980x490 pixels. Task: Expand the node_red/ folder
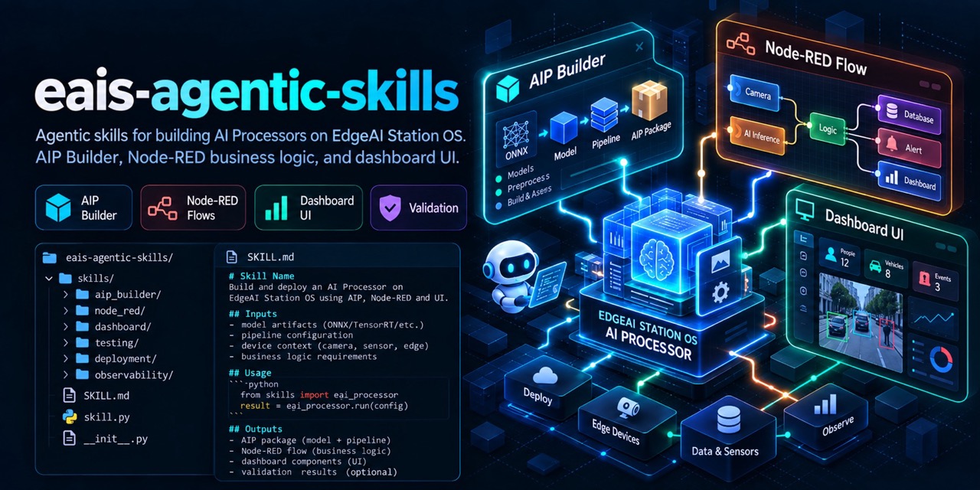(65, 310)
